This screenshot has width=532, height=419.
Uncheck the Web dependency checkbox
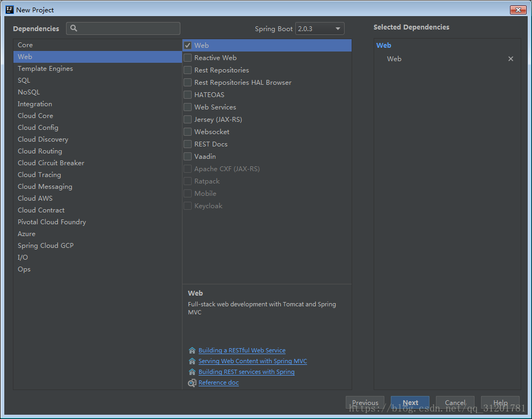(x=188, y=46)
